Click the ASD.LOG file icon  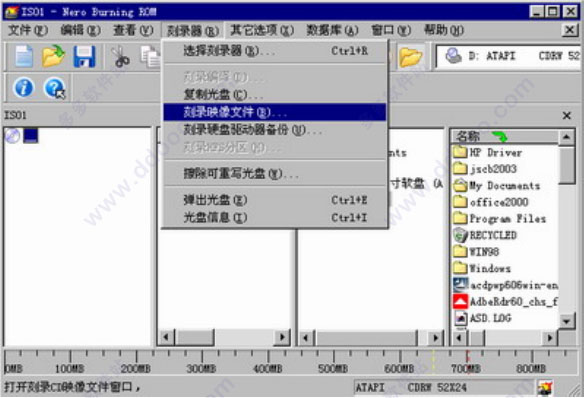point(461,318)
